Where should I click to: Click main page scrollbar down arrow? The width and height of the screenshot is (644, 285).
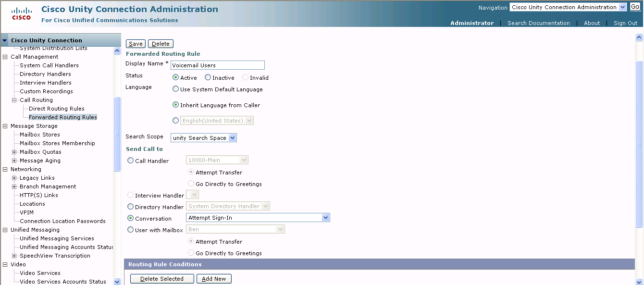pos(639,282)
